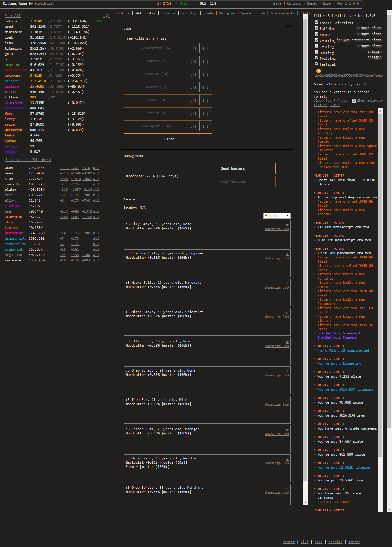The height and width of the screenshot is (547, 392).
Task: Remove a Geologist using the [-] button
Action: click(x=205, y=126)
